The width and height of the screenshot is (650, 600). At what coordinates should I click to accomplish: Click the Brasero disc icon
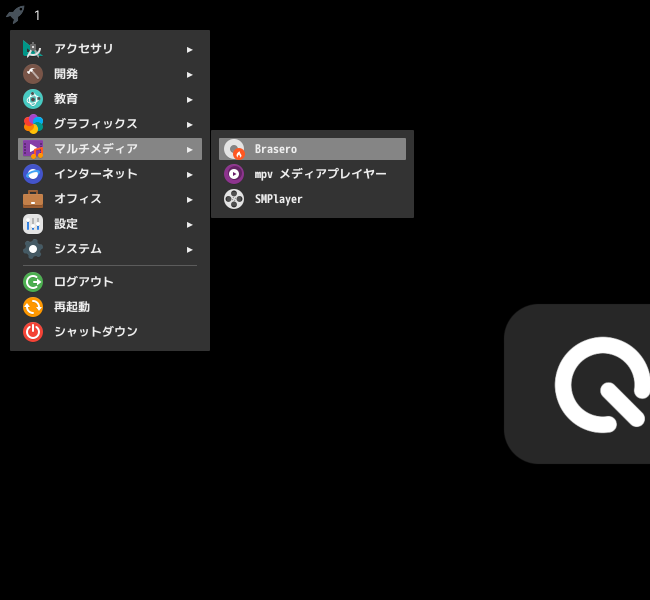(x=234, y=149)
